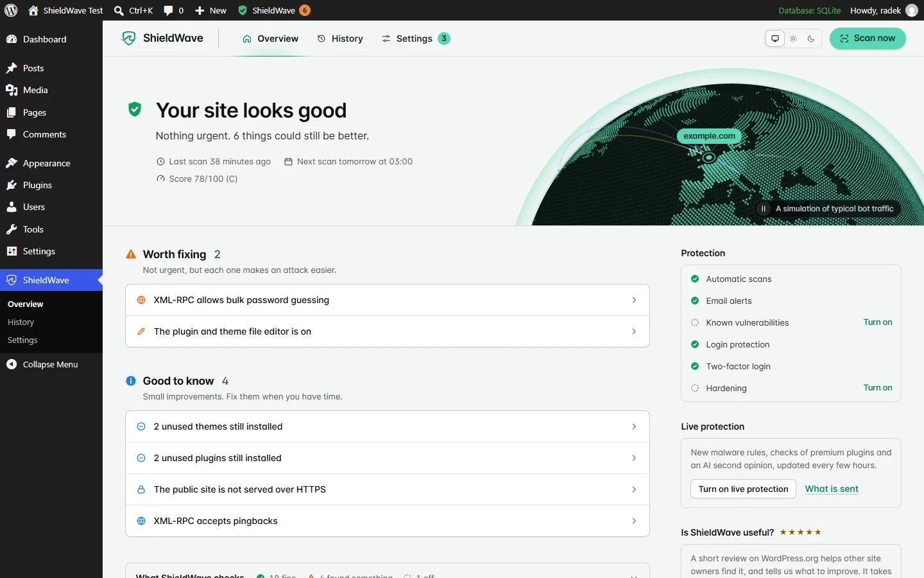Open Media in the sidebar
This screenshot has width=924, height=578.
pos(51,90)
